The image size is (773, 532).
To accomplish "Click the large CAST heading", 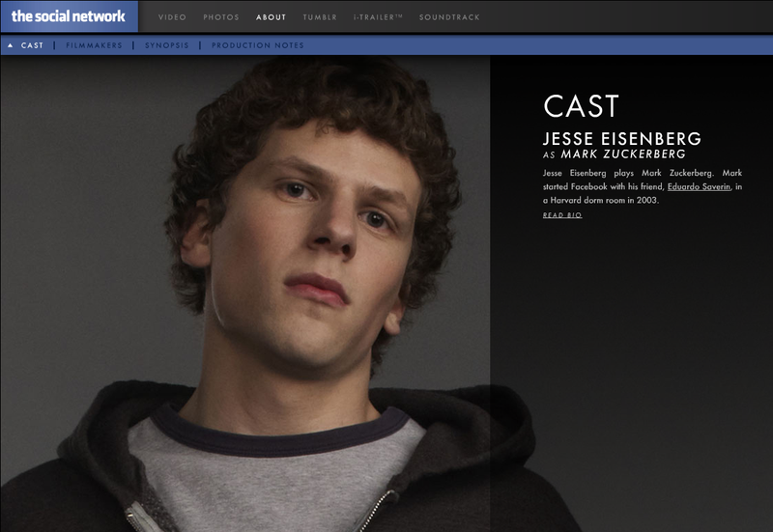I will tap(581, 106).
